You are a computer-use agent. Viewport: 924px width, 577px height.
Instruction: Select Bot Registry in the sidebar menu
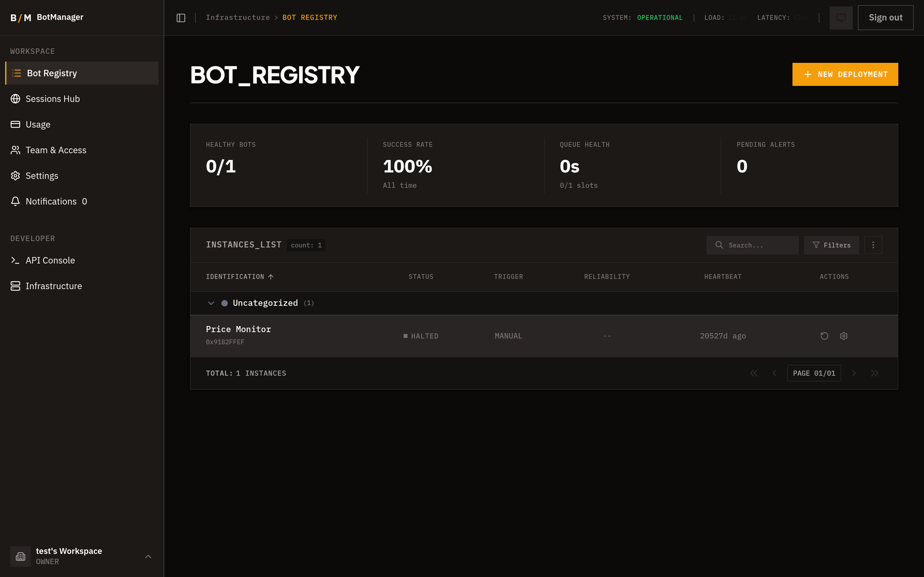click(52, 73)
